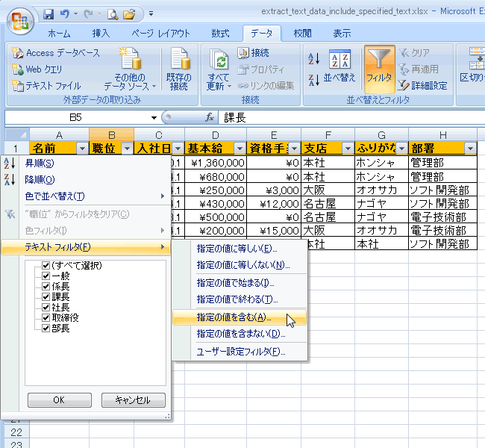The height and width of the screenshot is (448, 485).
Task: Refresh all with すべて更新
Action: [219, 69]
